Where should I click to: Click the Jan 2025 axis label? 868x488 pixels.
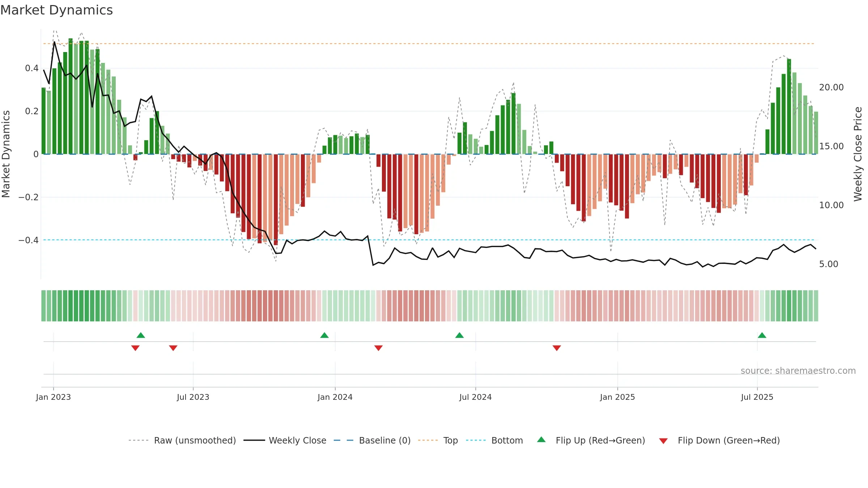tap(617, 397)
